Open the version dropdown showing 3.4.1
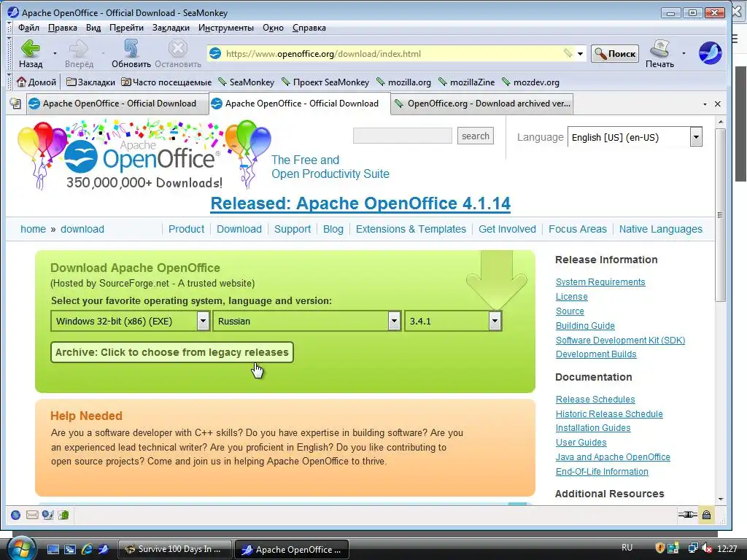747x560 pixels. [x=452, y=321]
